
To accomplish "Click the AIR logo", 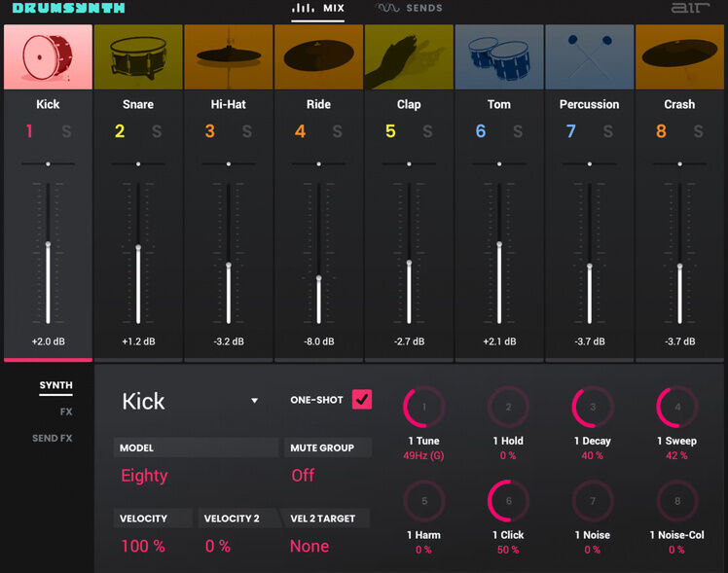I will coord(691,8).
